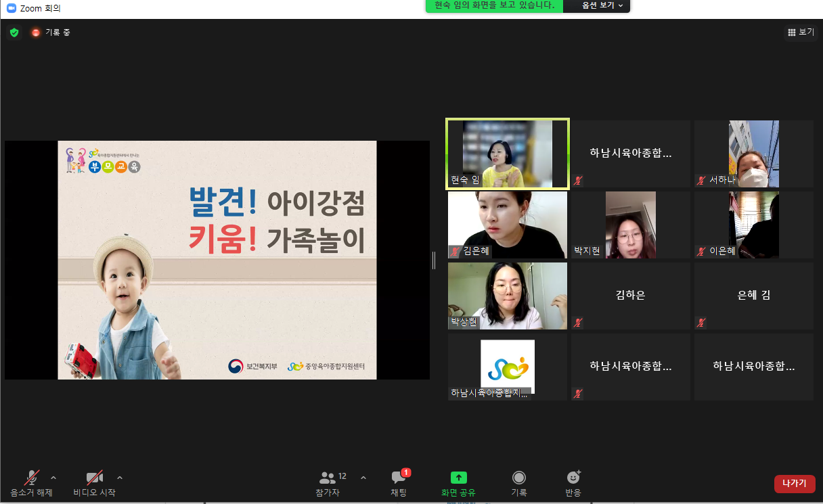This screenshot has height=504, width=823.
Task: Select 박상현 participant video tile
Action: point(508,296)
